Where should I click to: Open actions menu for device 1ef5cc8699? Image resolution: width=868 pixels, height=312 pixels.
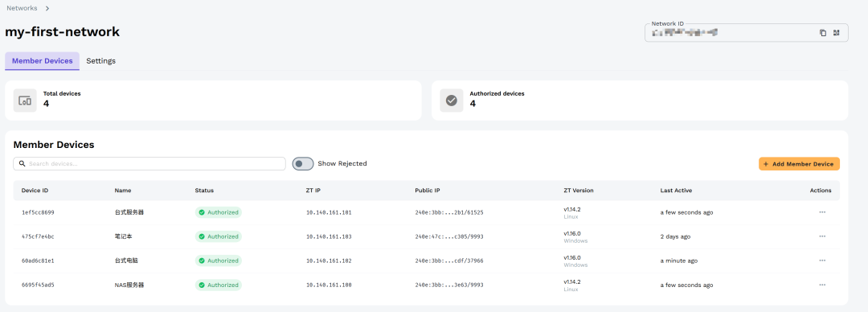point(822,212)
